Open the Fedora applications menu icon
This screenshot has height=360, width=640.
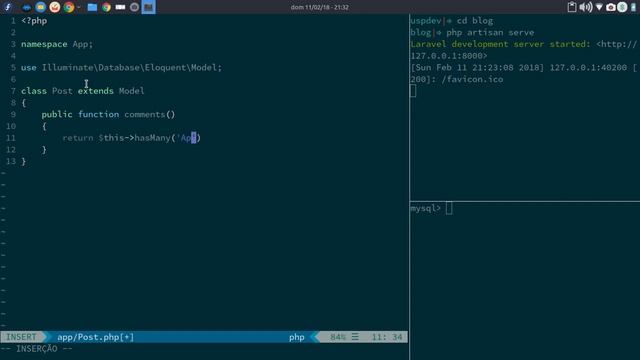point(8,7)
